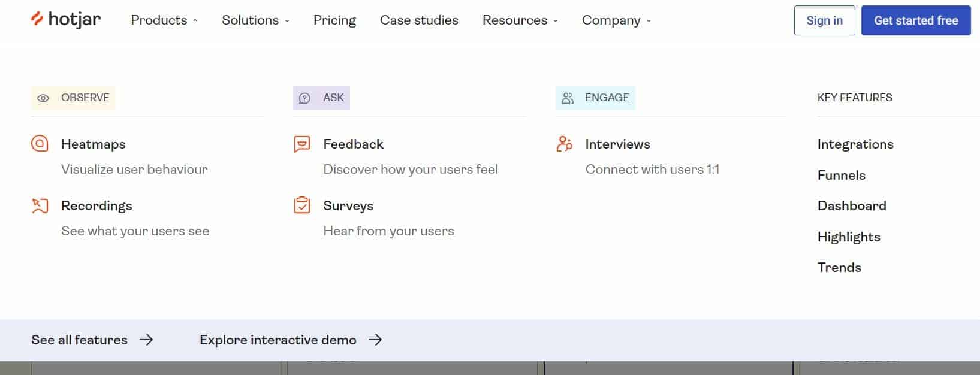Open Dashboard under Key Features
The width and height of the screenshot is (980, 375).
click(x=852, y=206)
